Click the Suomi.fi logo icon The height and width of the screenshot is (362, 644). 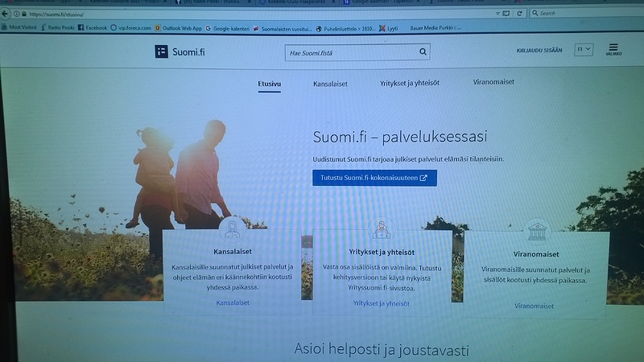point(162,51)
